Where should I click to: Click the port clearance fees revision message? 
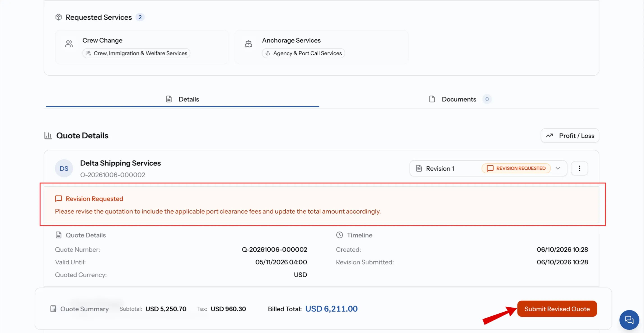(x=218, y=211)
